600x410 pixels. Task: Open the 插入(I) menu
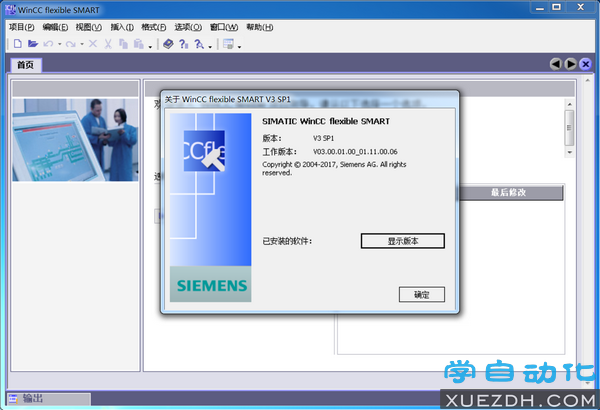pyautogui.click(x=122, y=27)
